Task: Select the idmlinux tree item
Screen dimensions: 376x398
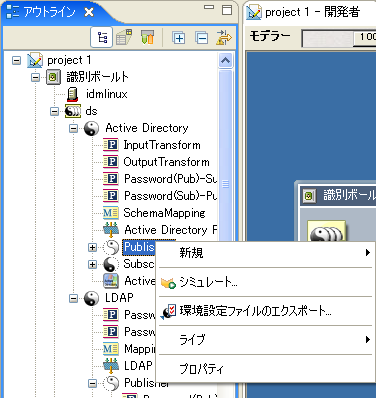Action: tap(107, 94)
